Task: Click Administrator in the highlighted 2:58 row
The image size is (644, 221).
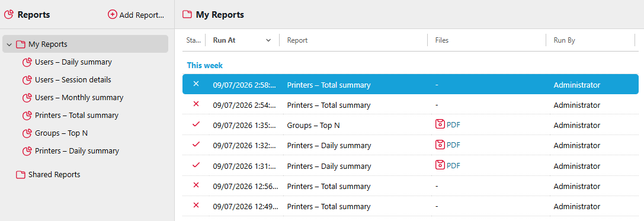Action: pos(576,85)
